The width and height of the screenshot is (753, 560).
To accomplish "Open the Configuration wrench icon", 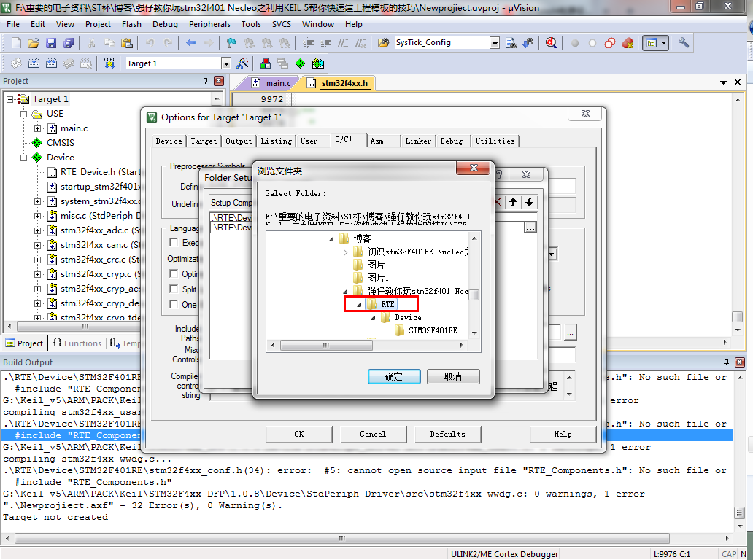I will coord(684,43).
